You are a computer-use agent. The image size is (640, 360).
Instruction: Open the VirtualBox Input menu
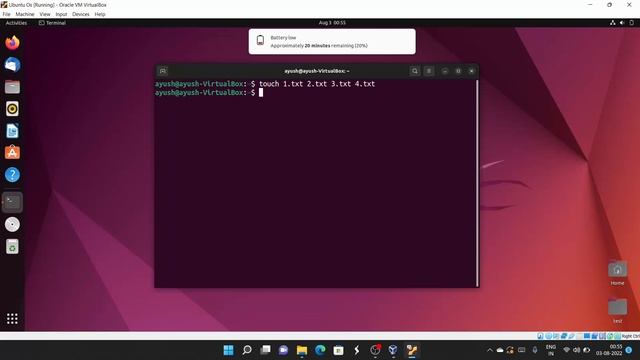(x=61, y=14)
